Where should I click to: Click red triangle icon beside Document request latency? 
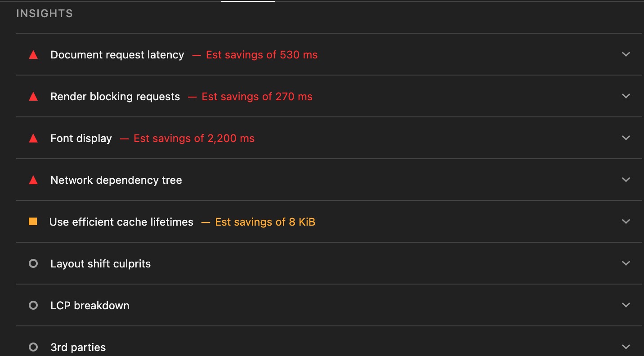pos(33,55)
